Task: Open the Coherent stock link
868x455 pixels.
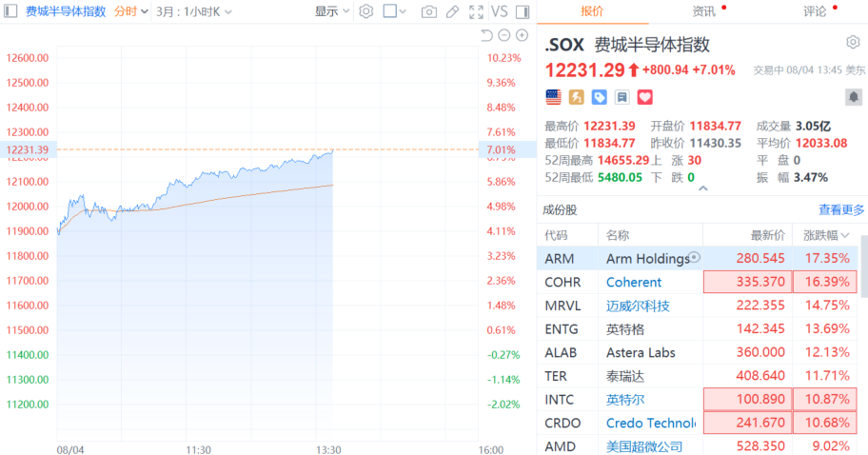Action: click(x=633, y=283)
